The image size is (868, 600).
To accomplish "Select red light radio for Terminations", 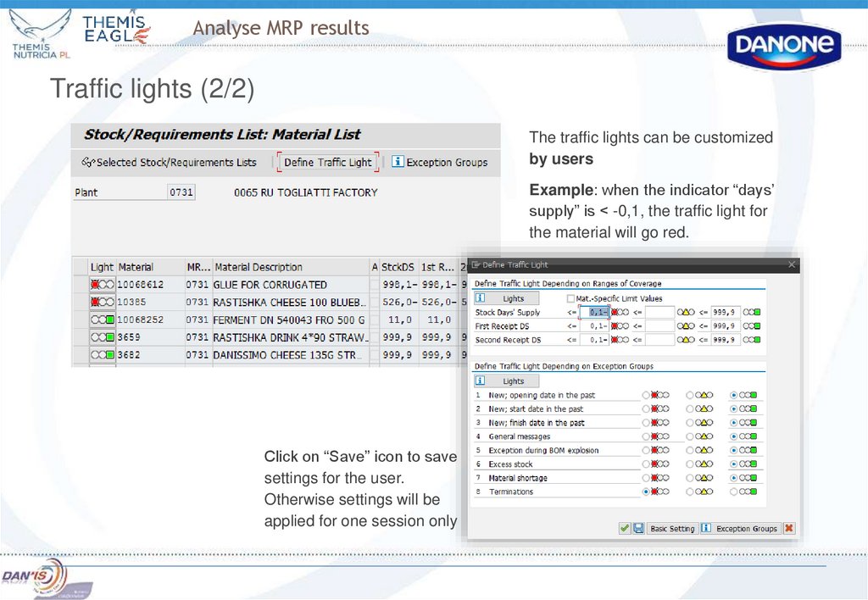I will [x=645, y=492].
